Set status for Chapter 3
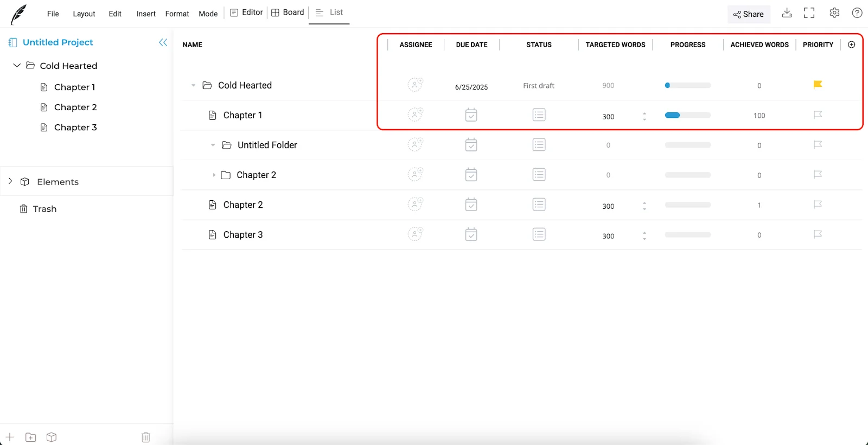The height and width of the screenshot is (445, 868). pyautogui.click(x=539, y=234)
